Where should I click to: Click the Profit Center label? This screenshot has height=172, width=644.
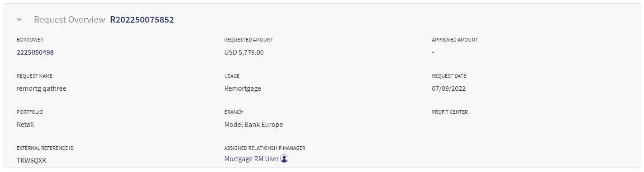(450, 112)
